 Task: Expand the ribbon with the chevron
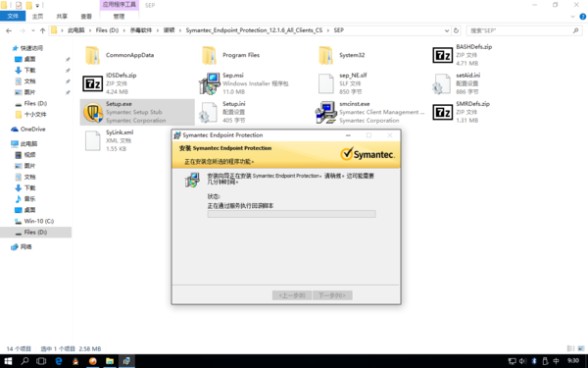click(572, 17)
